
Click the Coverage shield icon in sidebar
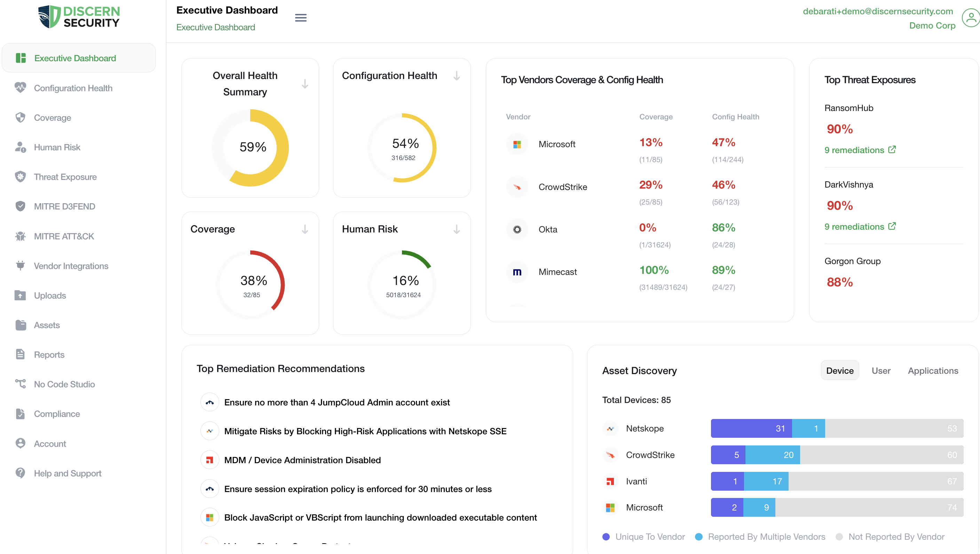tap(21, 118)
